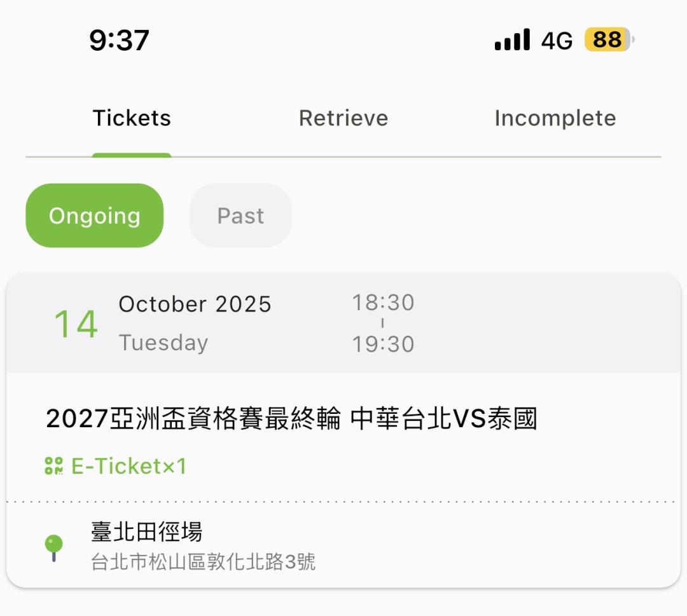Tap the QR code E-Ticket icon
Screen dimensions: 687x616
54,466
